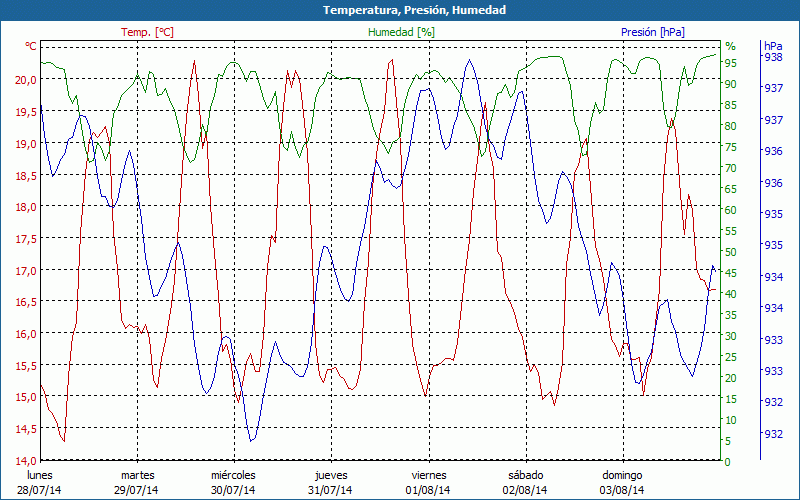800x500 pixels.
Task: Select the blue Presión [hPa] legend label
Action: tap(652, 32)
